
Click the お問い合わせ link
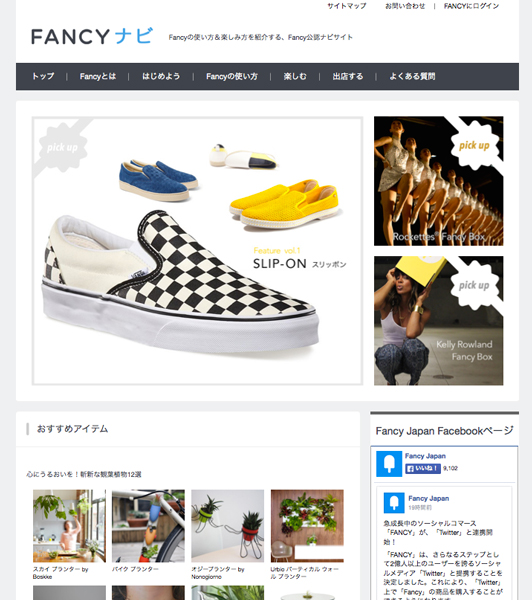click(405, 6)
